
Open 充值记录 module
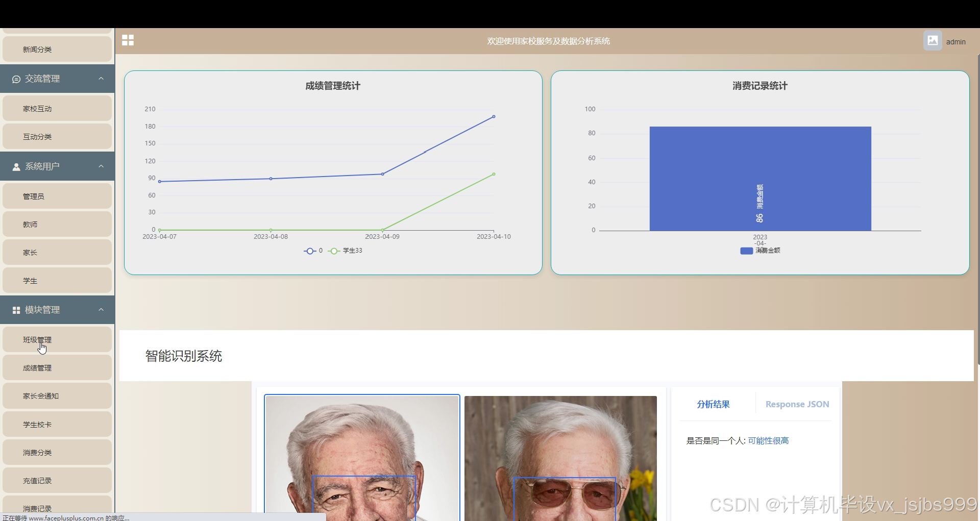point(57,481)
